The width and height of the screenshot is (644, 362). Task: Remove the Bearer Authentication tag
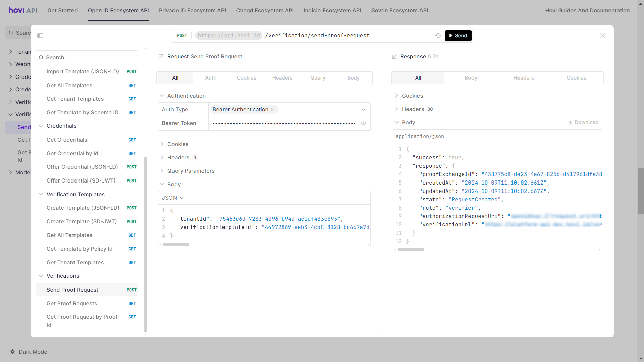click(x=273, y=110)
